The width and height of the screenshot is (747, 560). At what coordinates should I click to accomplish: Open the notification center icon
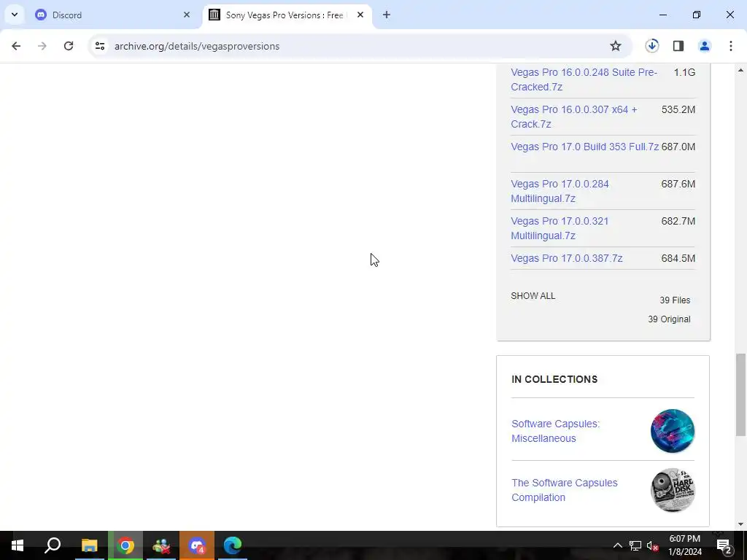(724, 545)
